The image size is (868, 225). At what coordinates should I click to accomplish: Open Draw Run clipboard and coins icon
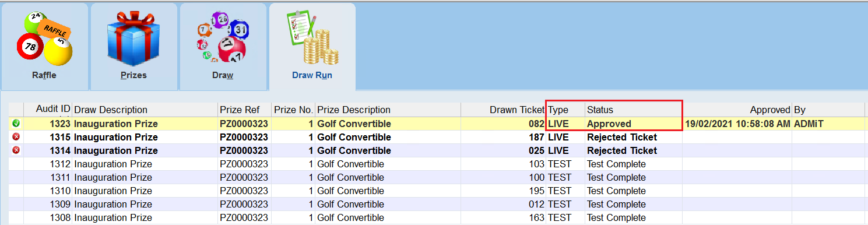point(312,38)
